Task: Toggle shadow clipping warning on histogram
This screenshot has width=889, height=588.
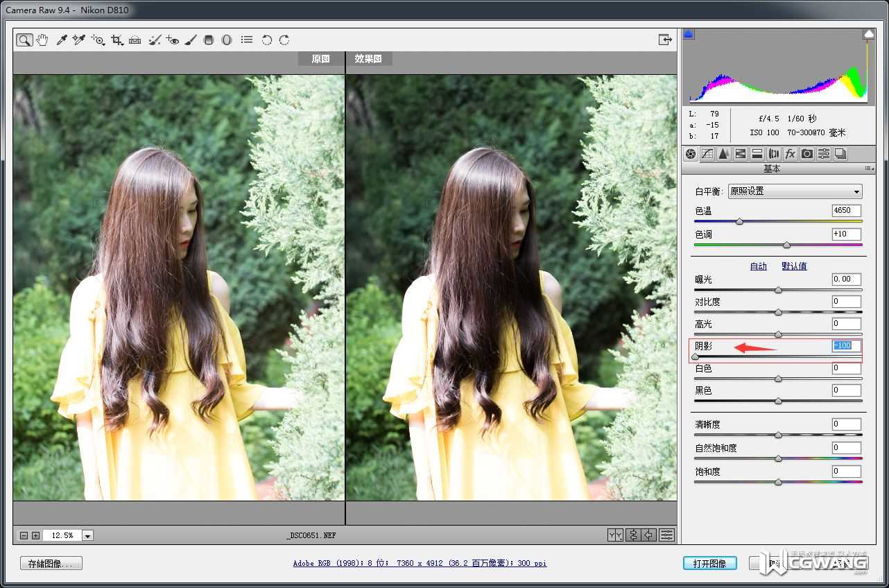Action: pos(689,34)
